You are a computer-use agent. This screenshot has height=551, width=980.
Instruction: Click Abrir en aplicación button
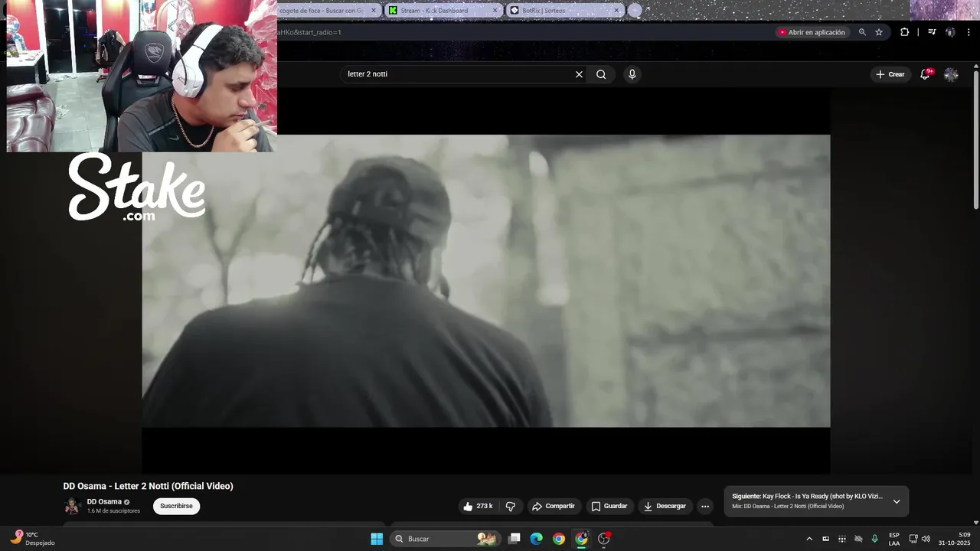click(812, 32)
